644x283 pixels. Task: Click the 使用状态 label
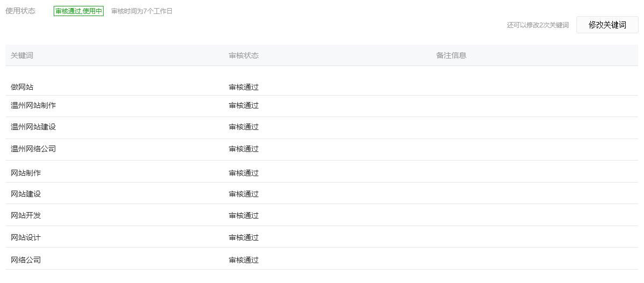(20, 11)
